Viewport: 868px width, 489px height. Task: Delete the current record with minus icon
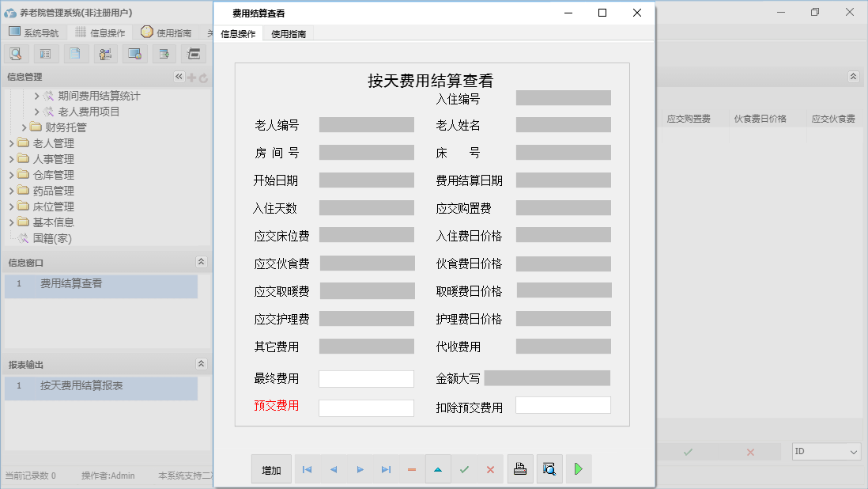(411, 468)
